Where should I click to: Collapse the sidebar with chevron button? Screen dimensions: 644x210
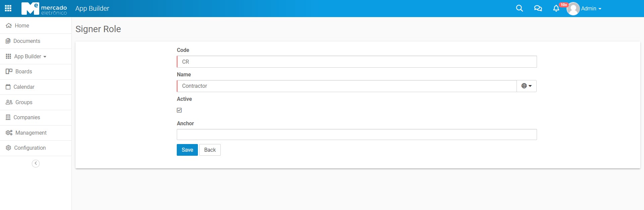(x=36, y=163)
